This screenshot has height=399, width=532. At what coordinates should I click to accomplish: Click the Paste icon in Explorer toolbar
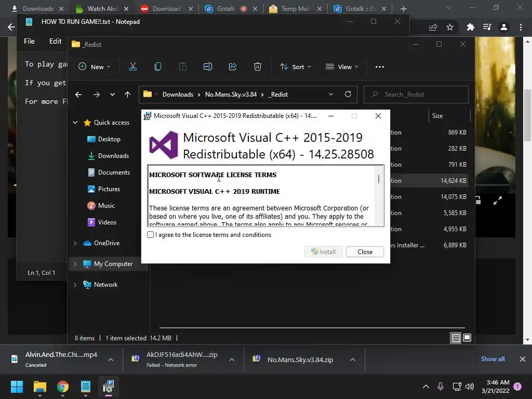pos(182,67)
